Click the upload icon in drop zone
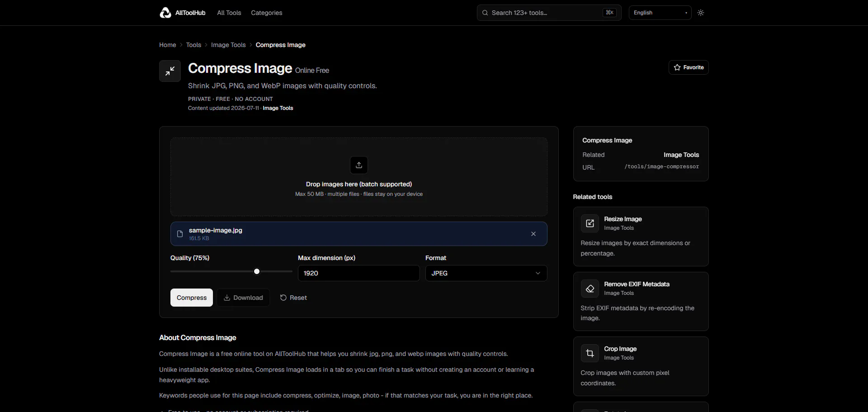Viewport: 868px width, 412px height. pos(359,165)
